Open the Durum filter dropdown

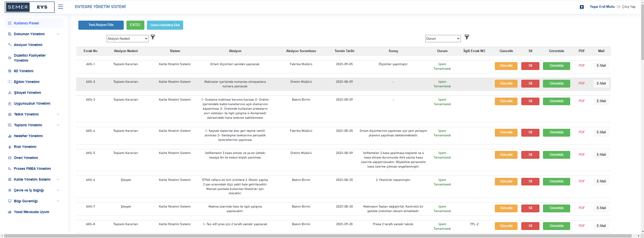[443, 38]
